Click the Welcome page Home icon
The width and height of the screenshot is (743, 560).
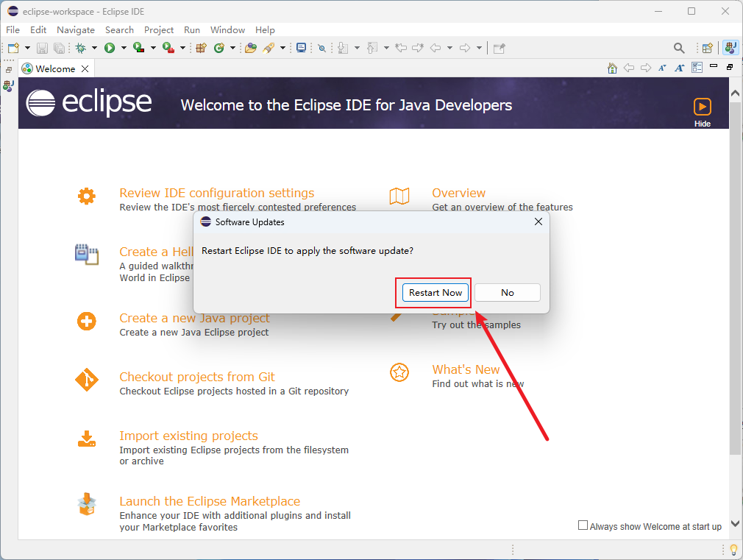point(612,68)
